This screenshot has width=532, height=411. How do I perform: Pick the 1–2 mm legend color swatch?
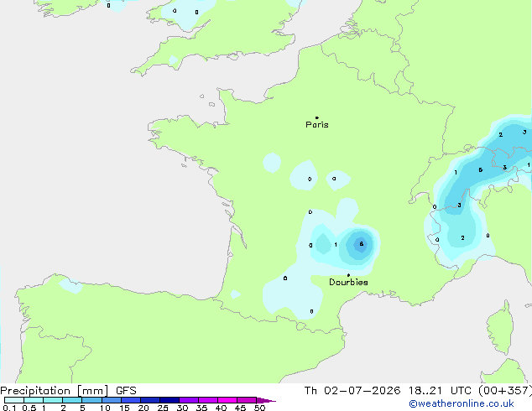click(53, 400)
